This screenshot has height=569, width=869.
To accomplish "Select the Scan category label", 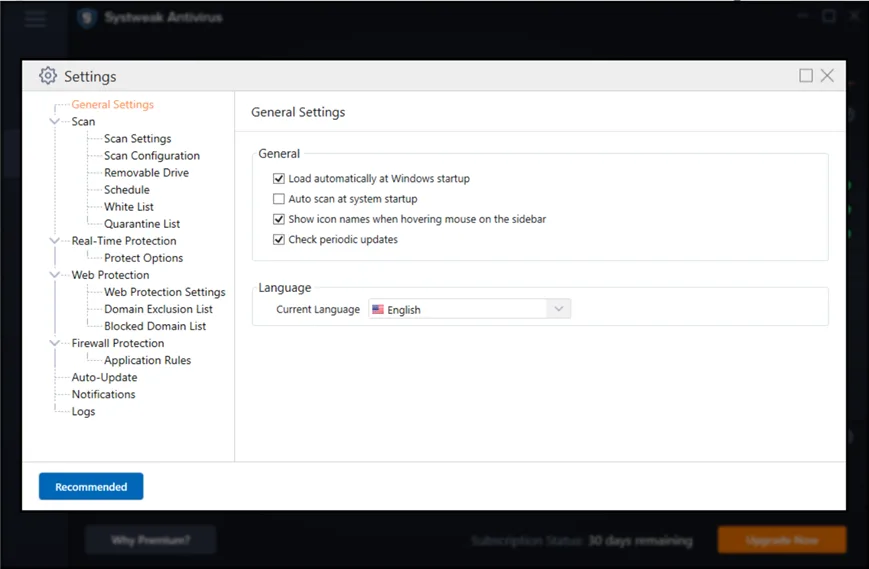I will pyautogui.click(x=83, y=121).
